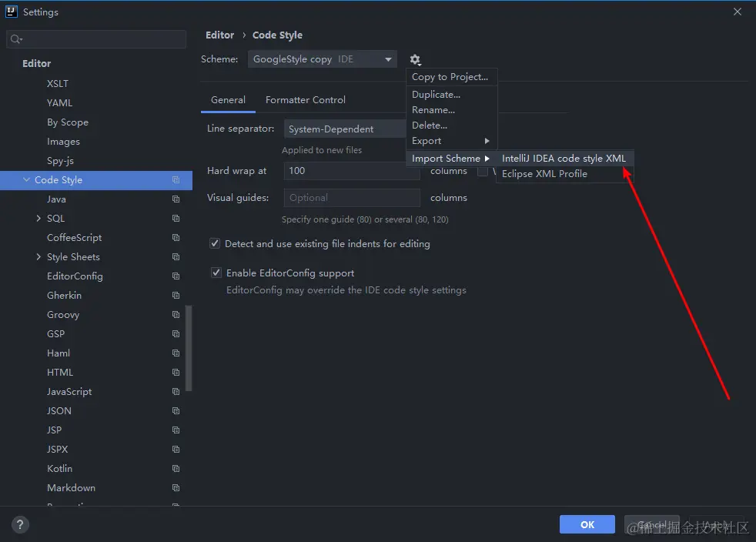
Task: Open the scheme actions gear icon
Action: tap(415, 59)
